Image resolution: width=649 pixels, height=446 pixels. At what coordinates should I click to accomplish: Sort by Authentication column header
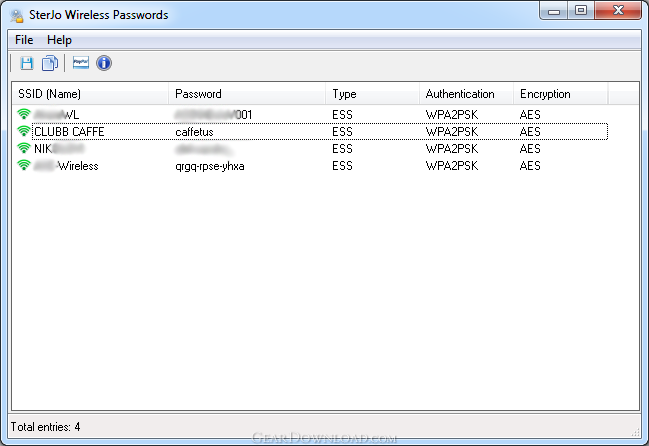coord(466,94)
